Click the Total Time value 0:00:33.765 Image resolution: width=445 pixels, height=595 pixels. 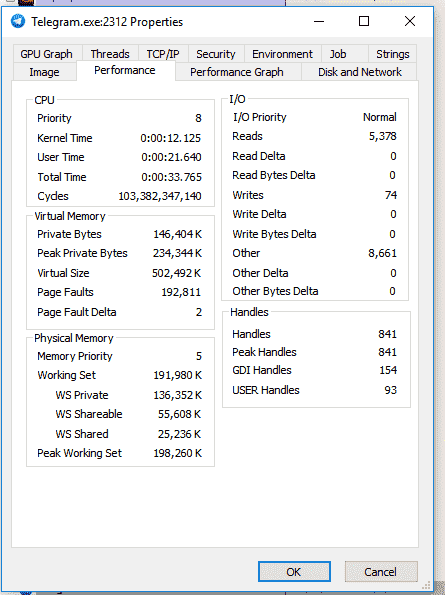(171, 177)
